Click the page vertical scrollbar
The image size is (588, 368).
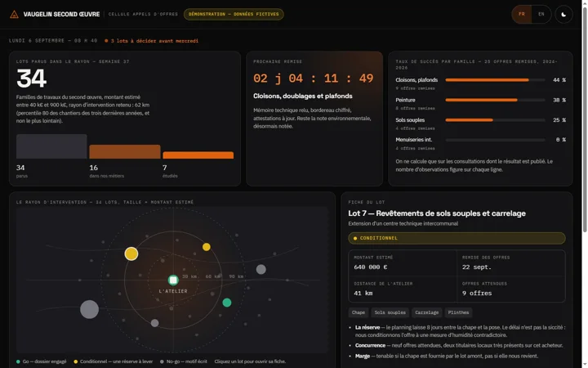click(x=585, y=119)
